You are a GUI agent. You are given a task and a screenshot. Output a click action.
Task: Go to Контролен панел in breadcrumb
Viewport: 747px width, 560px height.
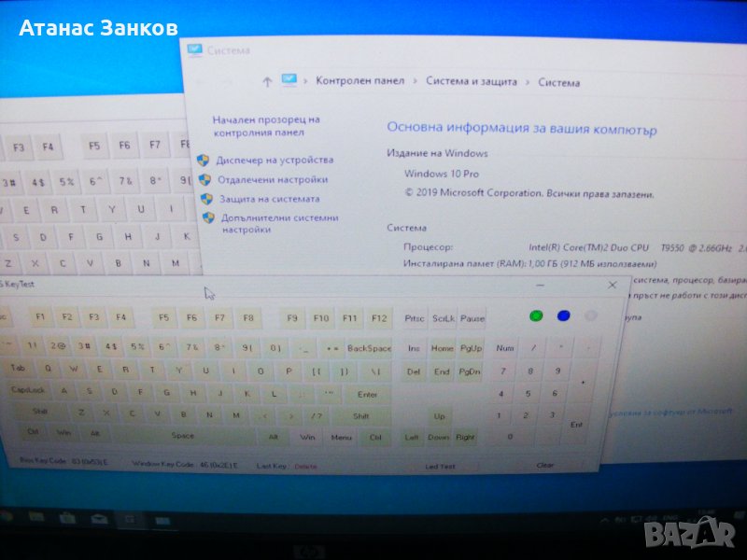(x=359, y=81)
